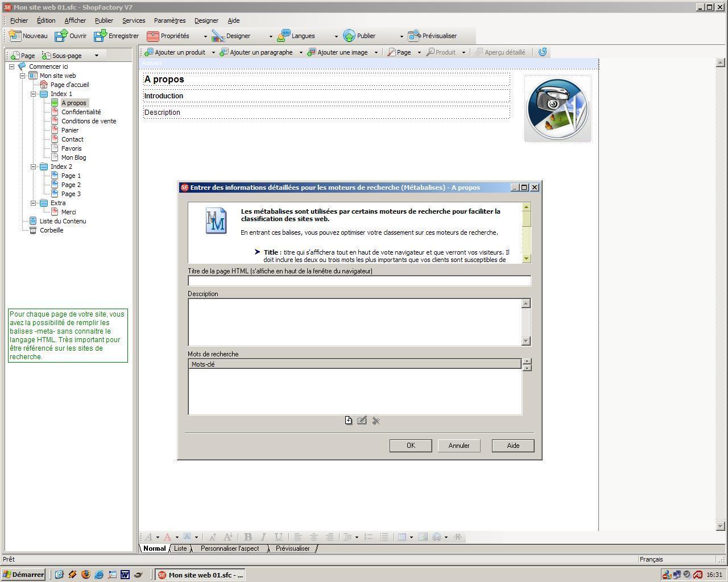
Task: Switch to the Personnaliser l'aspect tab
Action: 230,548
